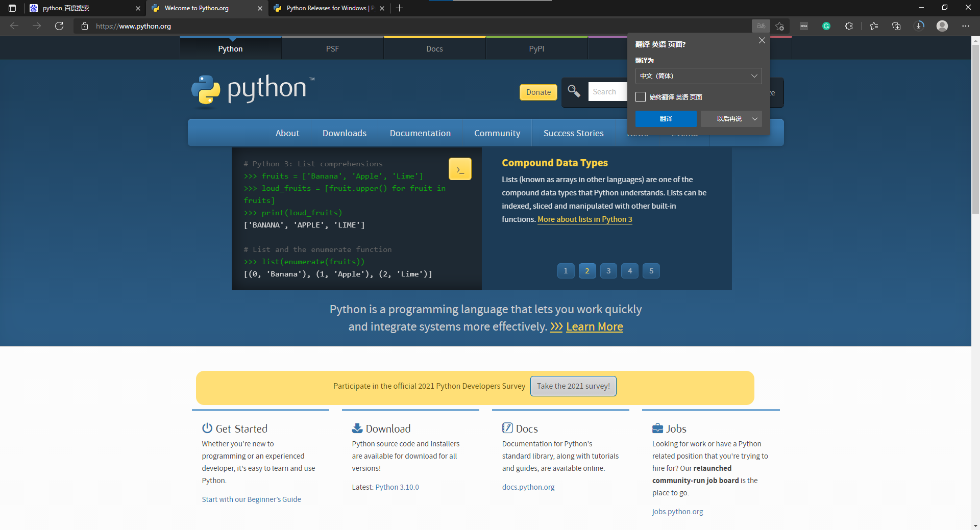Open the Collections icon
The width and height of the screenshot is (980, 530).
pos(896,26)
